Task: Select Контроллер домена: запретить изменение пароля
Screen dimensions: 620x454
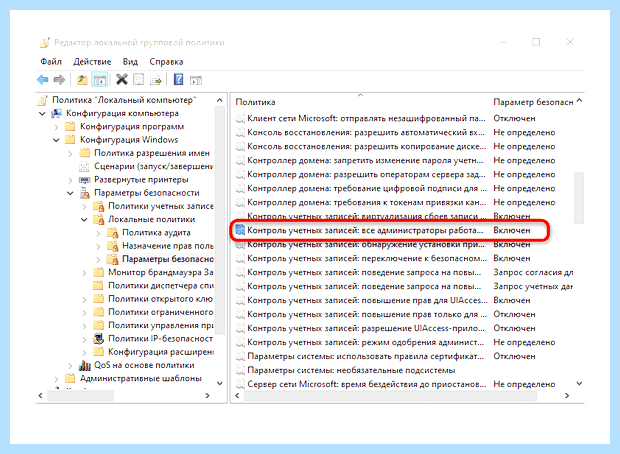Action: click(365, 161)
